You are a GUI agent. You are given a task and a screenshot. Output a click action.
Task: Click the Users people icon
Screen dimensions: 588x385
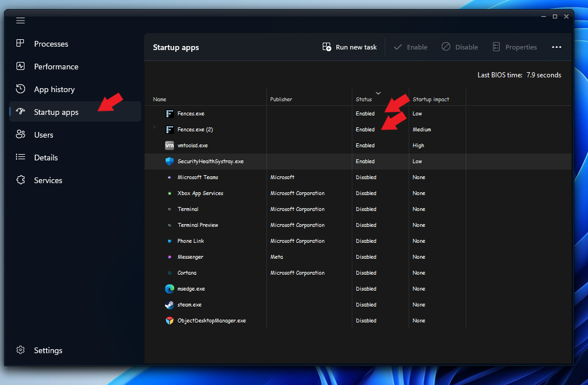point(20,134)
